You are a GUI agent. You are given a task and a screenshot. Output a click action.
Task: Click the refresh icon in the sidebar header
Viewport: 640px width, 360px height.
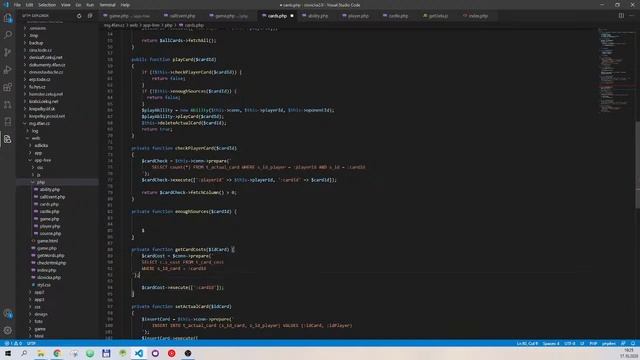[x=79, y=16]
